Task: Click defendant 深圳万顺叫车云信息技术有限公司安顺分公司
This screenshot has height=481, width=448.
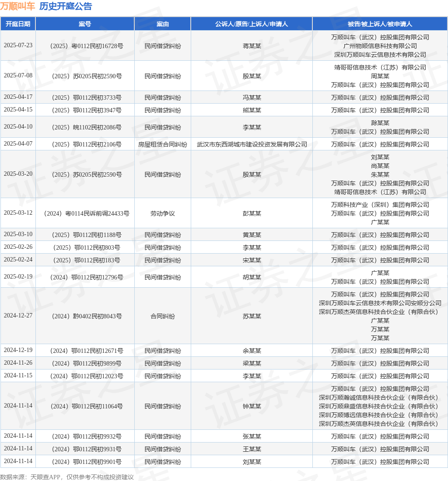Action: (380, 303)
